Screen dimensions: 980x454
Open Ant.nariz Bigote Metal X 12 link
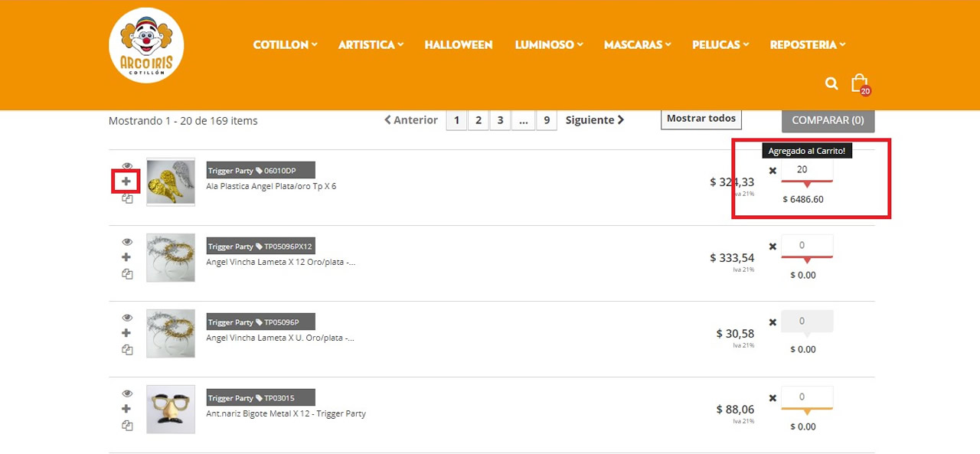[286, 413]
